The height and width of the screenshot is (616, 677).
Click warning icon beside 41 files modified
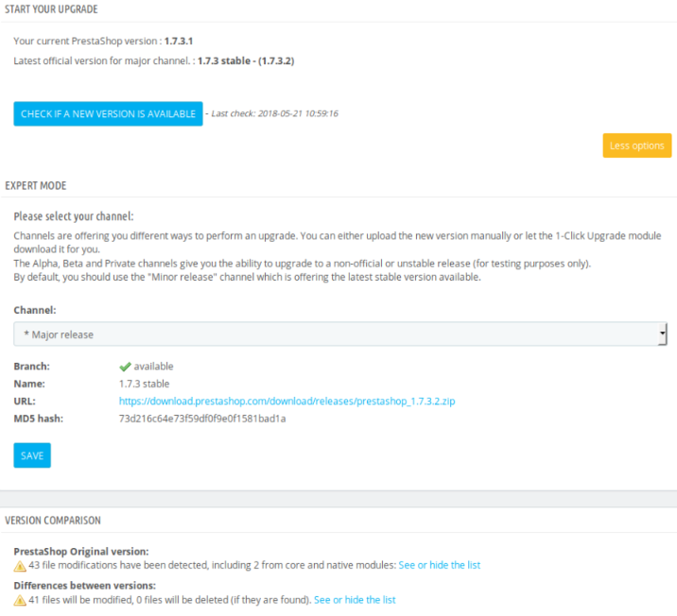20,600
